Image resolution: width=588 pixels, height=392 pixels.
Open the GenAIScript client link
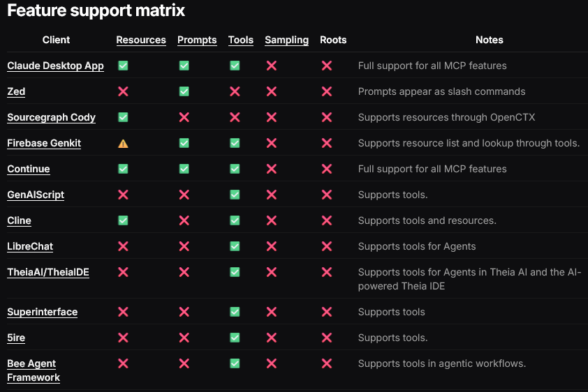click(x=36, y=195)
